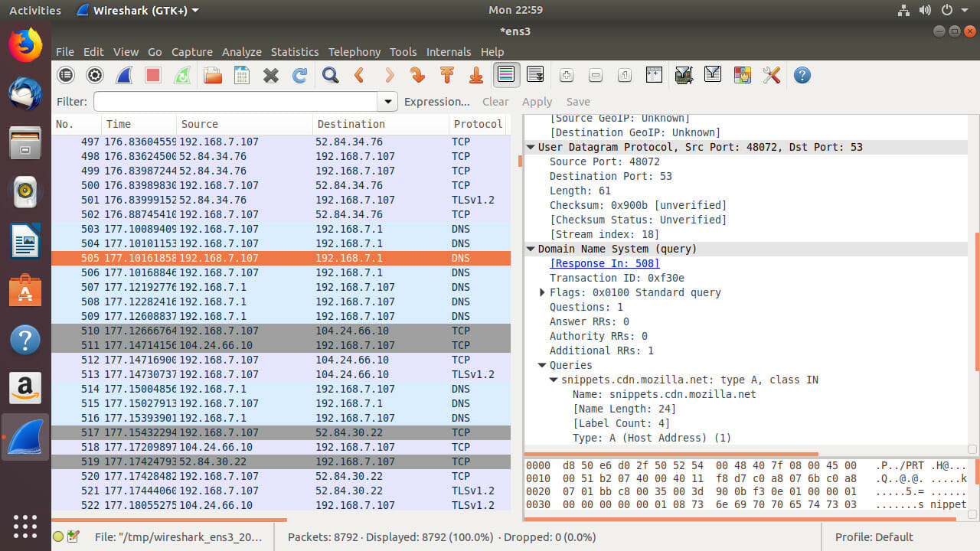Open the Capture menu
Image resolution: width=980 pixels, height=551 pixels.
pos(191,52)
